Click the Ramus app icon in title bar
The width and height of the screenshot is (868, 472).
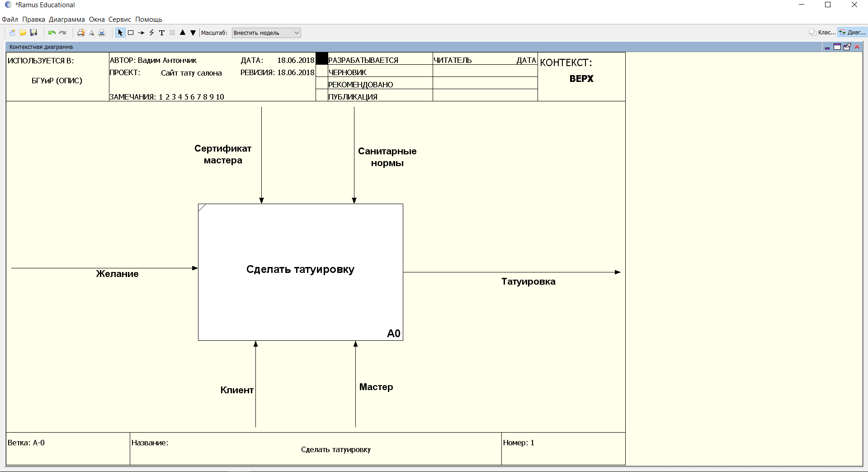point(8,5)
